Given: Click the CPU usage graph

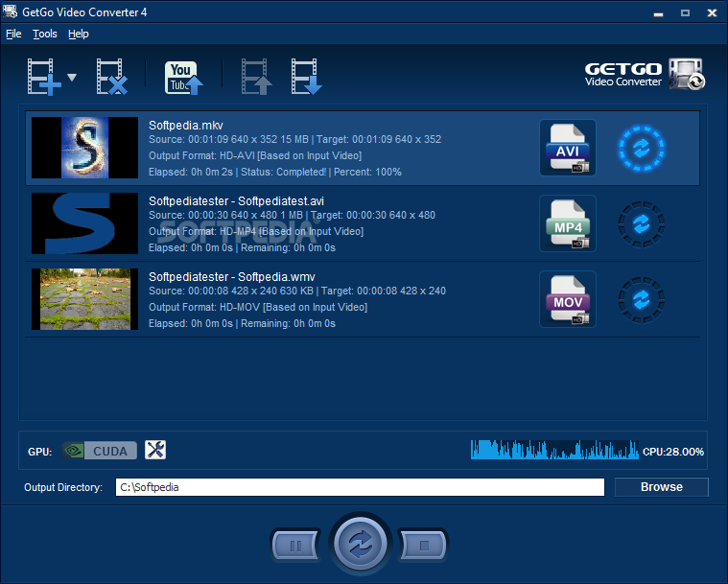Looking at the screenshot, I should (x=554, y=450).
